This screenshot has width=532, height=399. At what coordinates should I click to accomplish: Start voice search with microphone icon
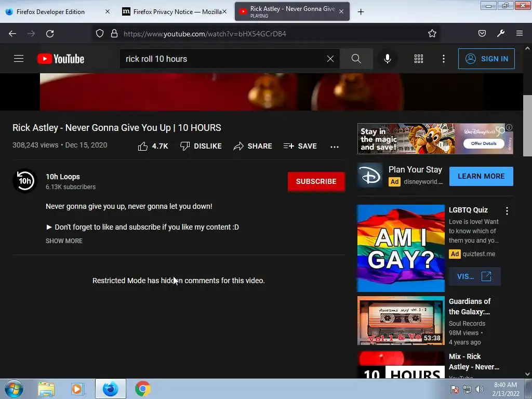(388, 59)
